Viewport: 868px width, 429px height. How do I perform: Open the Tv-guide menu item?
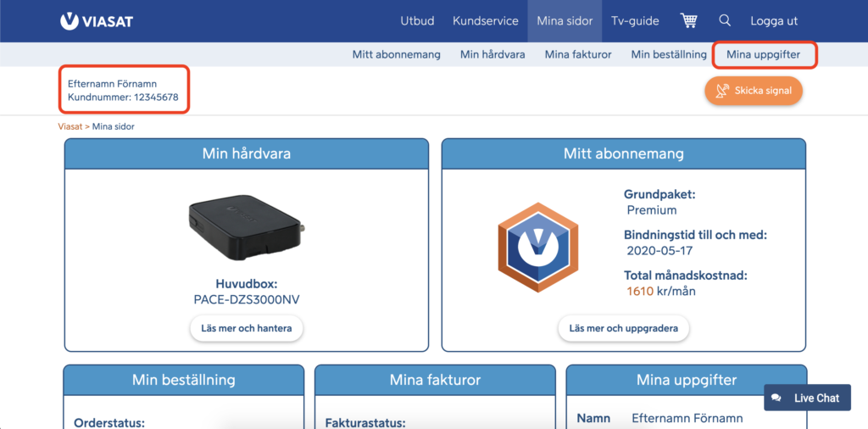point(635,21)
